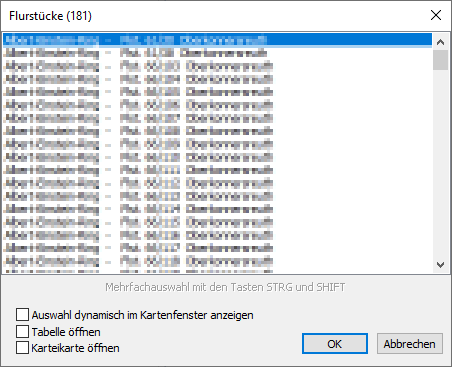Check the Tabelle öffnen box
The width and height of the screenshot is (452, 367).
22,332
